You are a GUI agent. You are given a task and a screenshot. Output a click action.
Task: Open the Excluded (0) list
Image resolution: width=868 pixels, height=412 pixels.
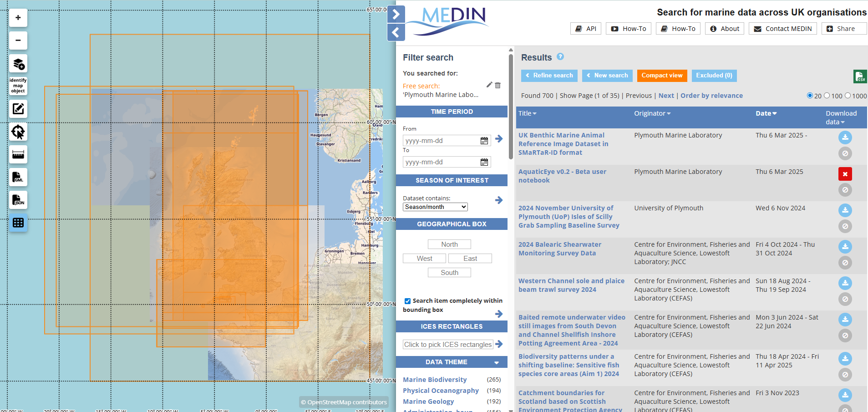click(714, 76)
